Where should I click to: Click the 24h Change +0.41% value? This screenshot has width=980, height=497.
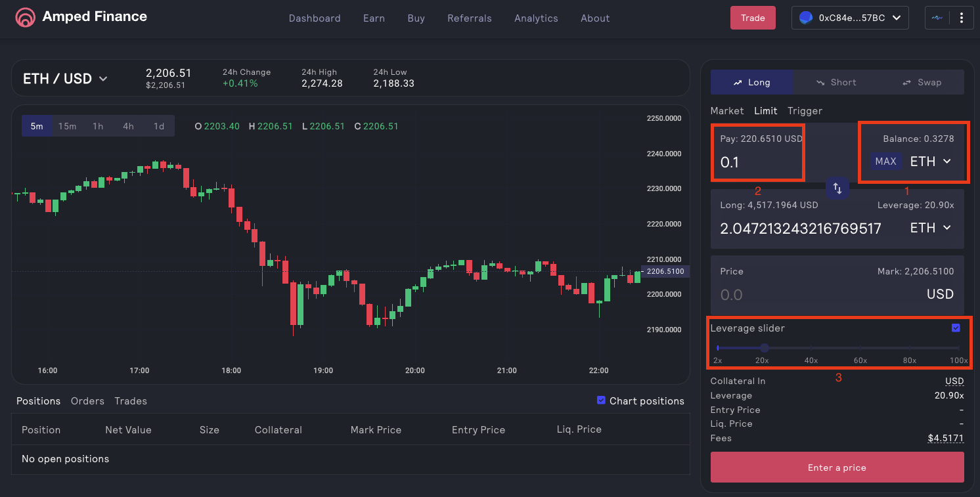(240, 83)
